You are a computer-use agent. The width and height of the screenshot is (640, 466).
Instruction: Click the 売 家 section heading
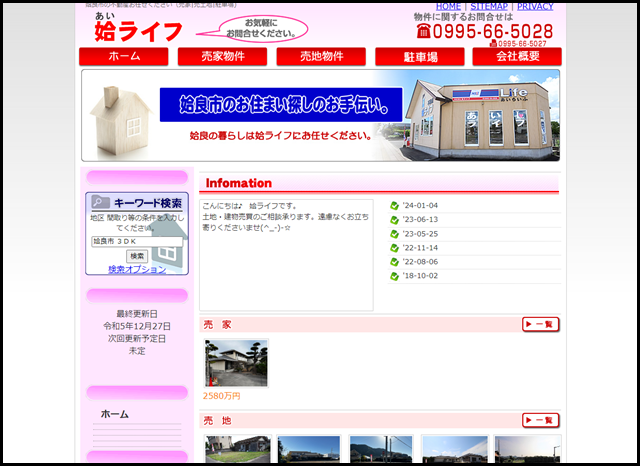[x=218, y=325]
